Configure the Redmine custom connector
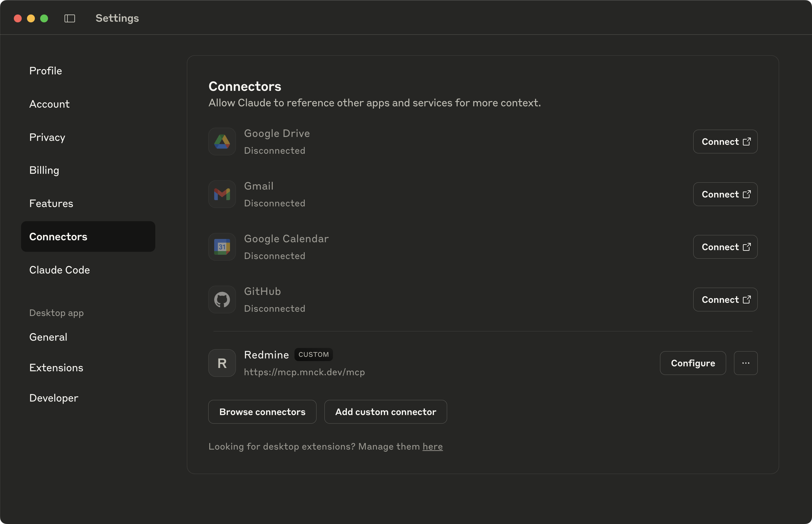The image size is (812, 524). 693,363
